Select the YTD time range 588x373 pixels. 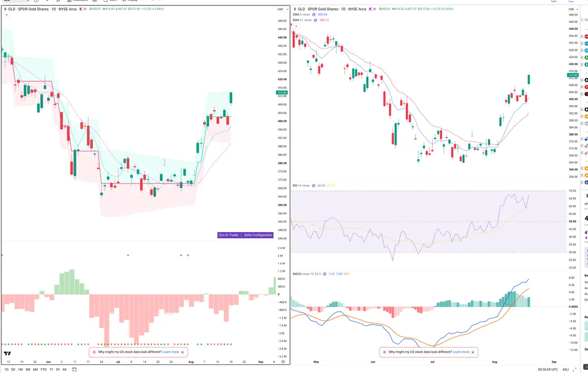44,369
